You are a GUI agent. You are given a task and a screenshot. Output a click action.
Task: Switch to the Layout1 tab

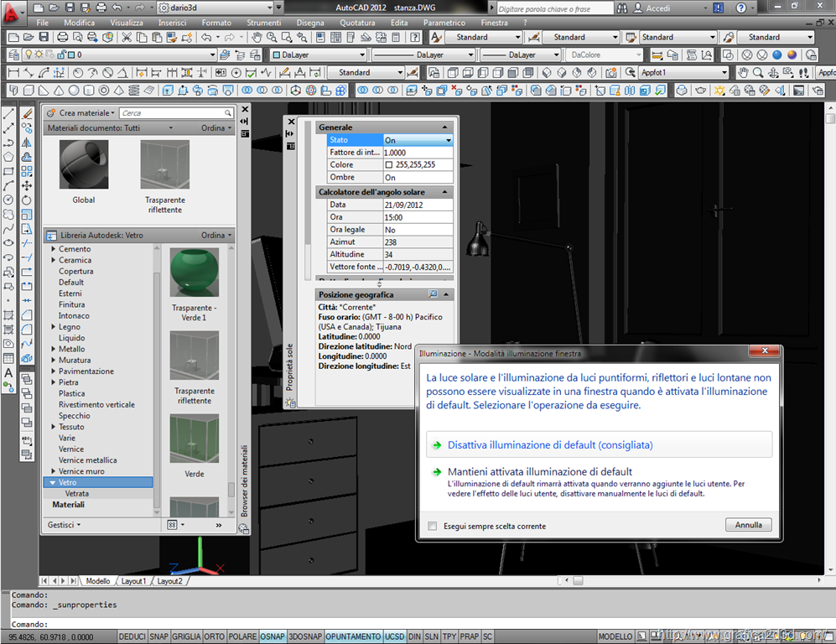pos(133,581)
